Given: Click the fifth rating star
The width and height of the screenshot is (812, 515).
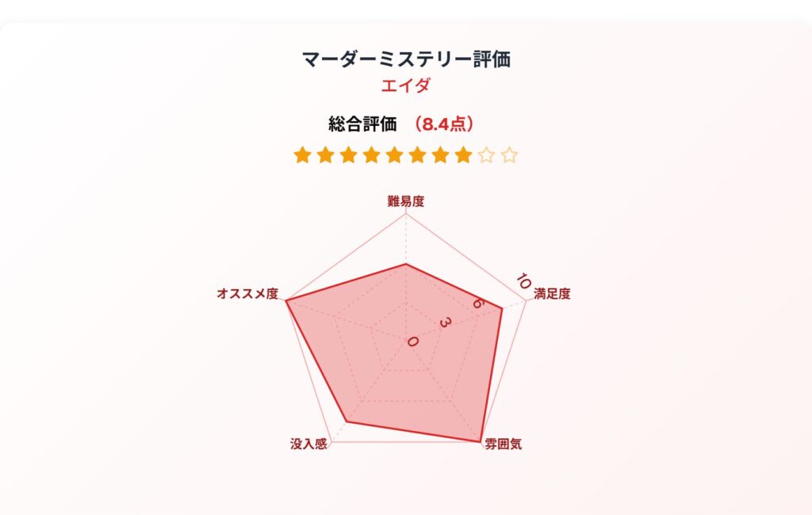Looking at the screenshot, I should 395,154.
